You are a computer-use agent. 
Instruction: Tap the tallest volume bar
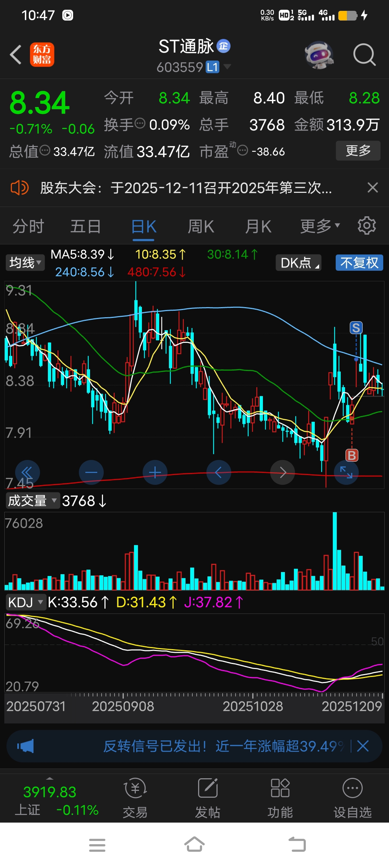pyautogui.click(x=335, y=551)
